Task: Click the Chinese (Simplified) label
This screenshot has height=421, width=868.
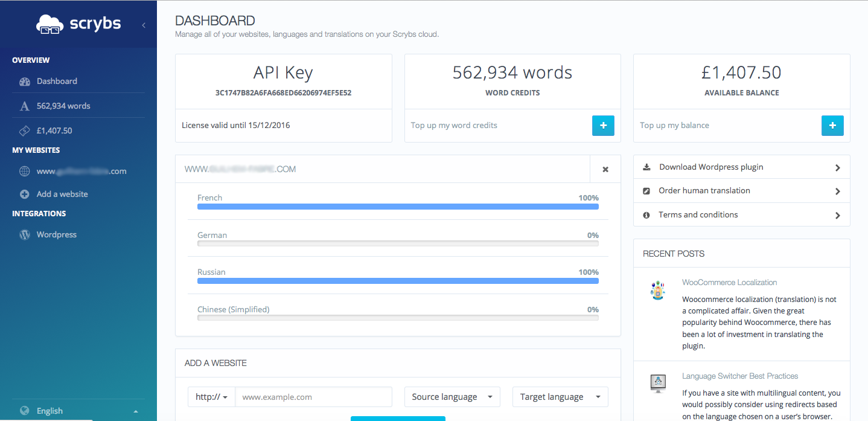Action: pyautogui.click(x=233, y=309)
